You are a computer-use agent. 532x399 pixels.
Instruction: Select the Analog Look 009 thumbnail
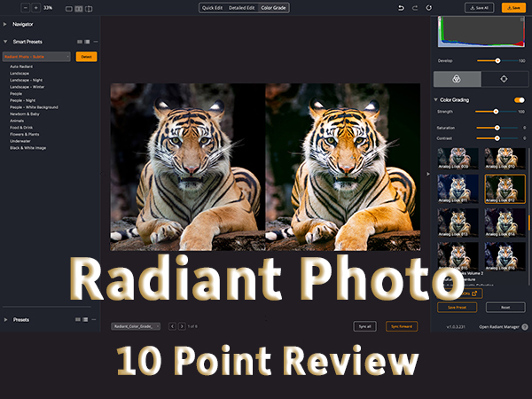point(458,159)
